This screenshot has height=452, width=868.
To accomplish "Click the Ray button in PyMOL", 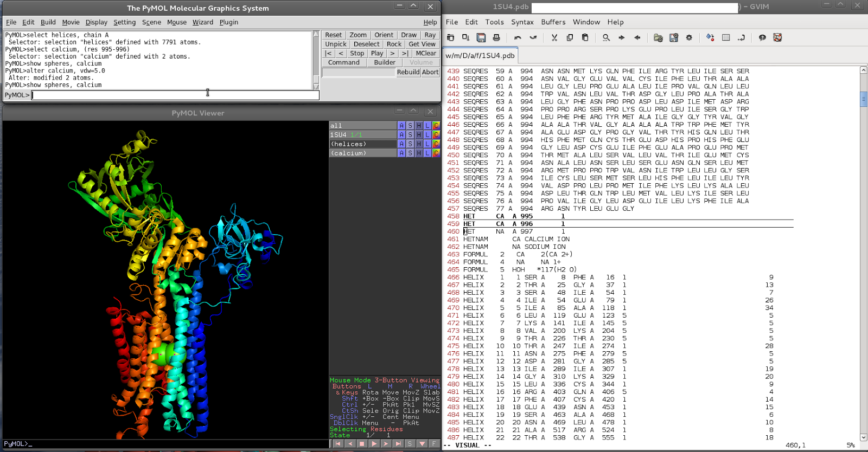I will click(x=430, y=35).
